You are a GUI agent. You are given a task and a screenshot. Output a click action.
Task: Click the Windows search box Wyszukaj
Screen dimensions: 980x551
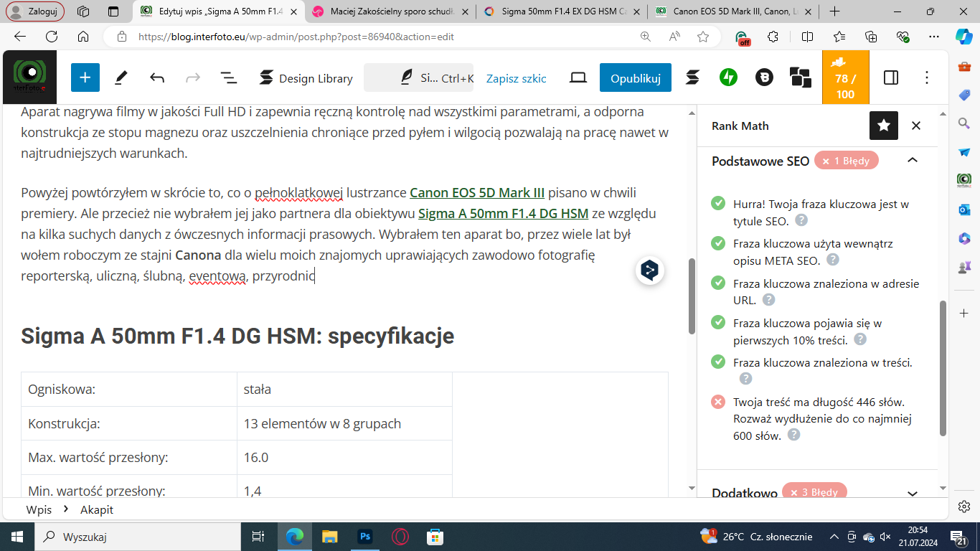point(136,536)
